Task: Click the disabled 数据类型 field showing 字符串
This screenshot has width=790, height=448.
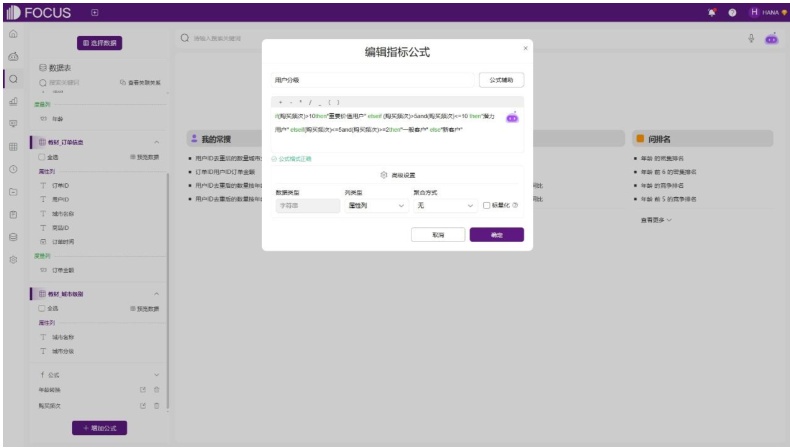Action: (x=307, y=206)
